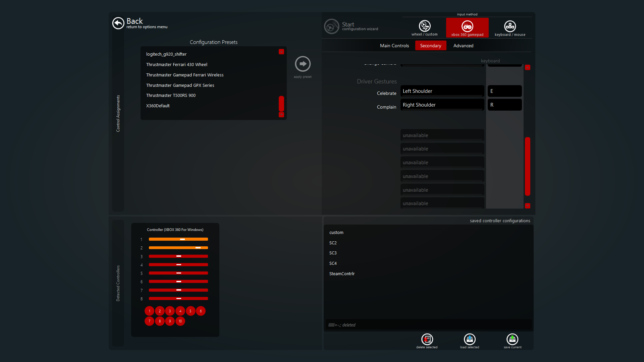Select xbox 360 gamepad input method
644x362 pixels.
pos(467,26)
